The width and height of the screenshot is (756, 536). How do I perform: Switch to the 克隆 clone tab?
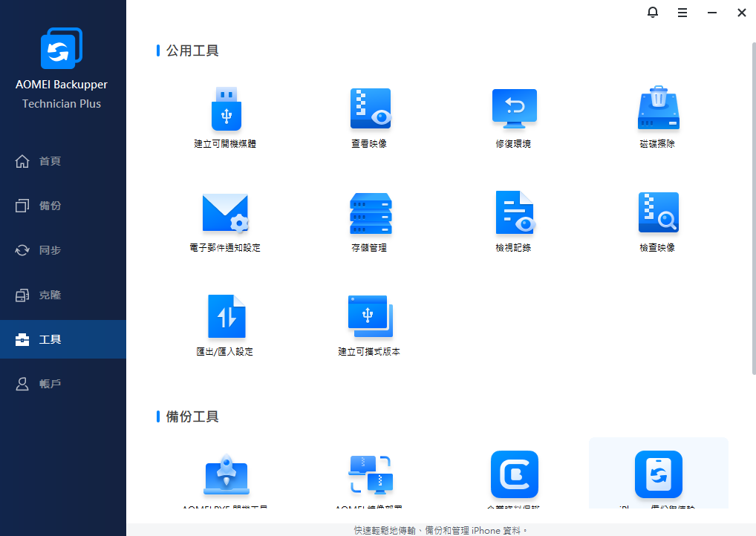62,295
